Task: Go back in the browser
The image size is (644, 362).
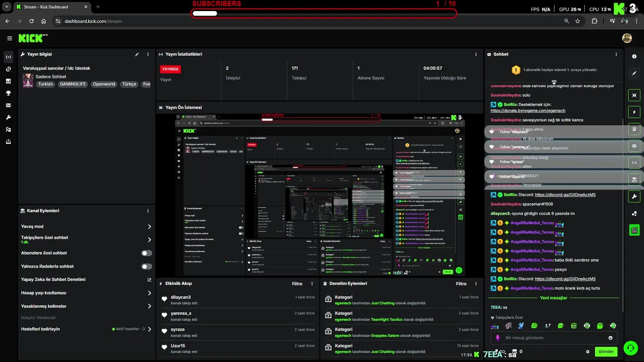Action: point(7,21)
